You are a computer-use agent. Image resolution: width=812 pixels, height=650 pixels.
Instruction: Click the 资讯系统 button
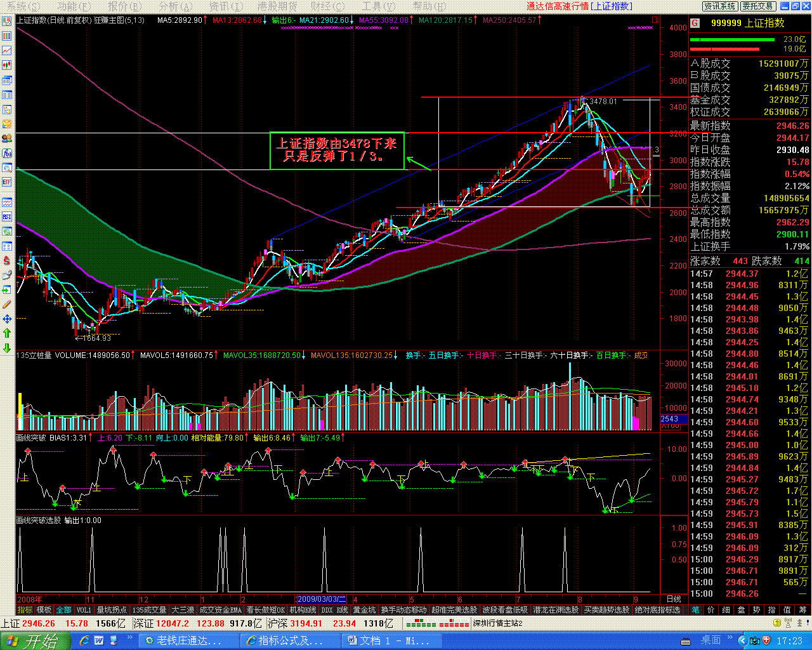click(x=719, y=6)
